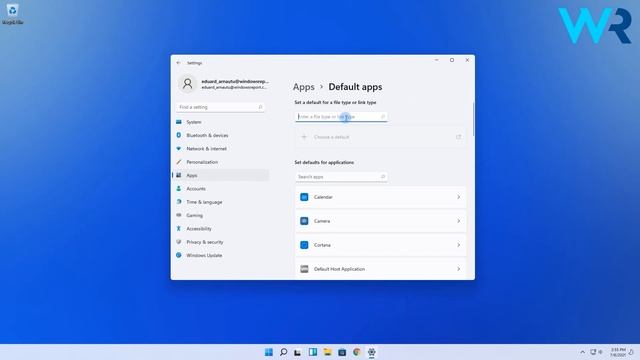640x360 pixels.
Task: Open the Windows Start menu
Action: pos(269,352)
